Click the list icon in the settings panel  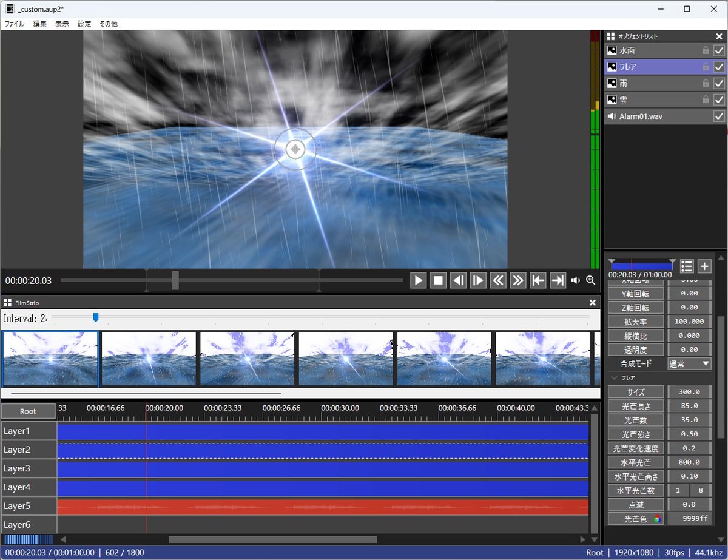point(687,266)
